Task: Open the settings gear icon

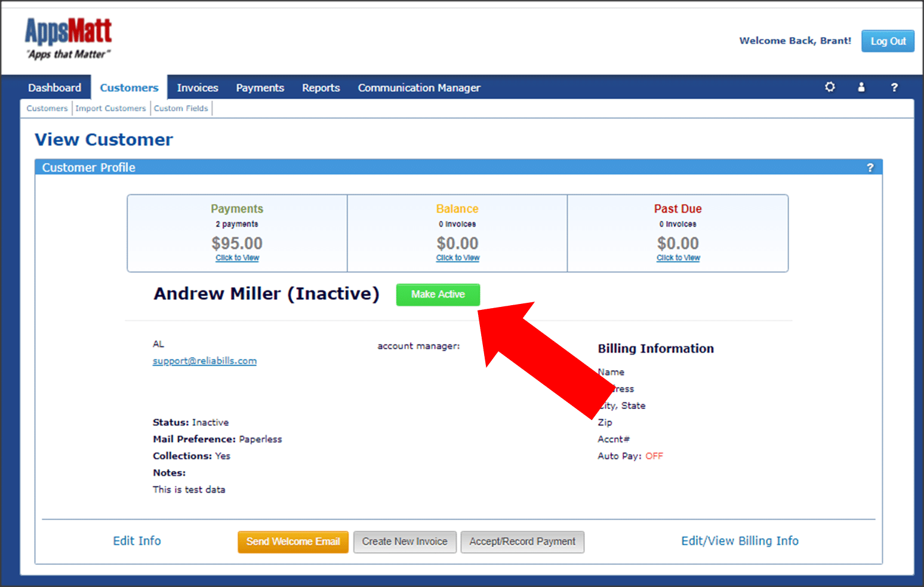Action: pos(830,87)
